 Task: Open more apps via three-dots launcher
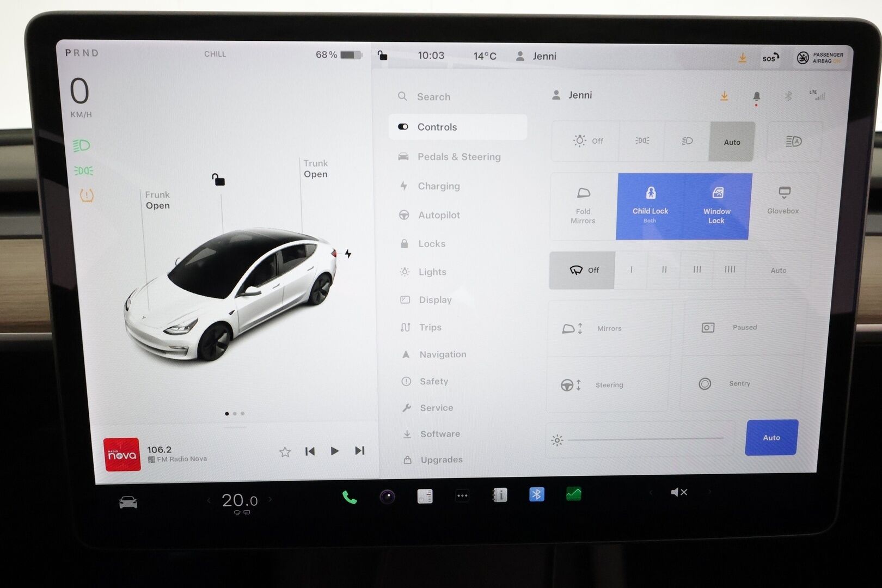[x=462, y=495]
